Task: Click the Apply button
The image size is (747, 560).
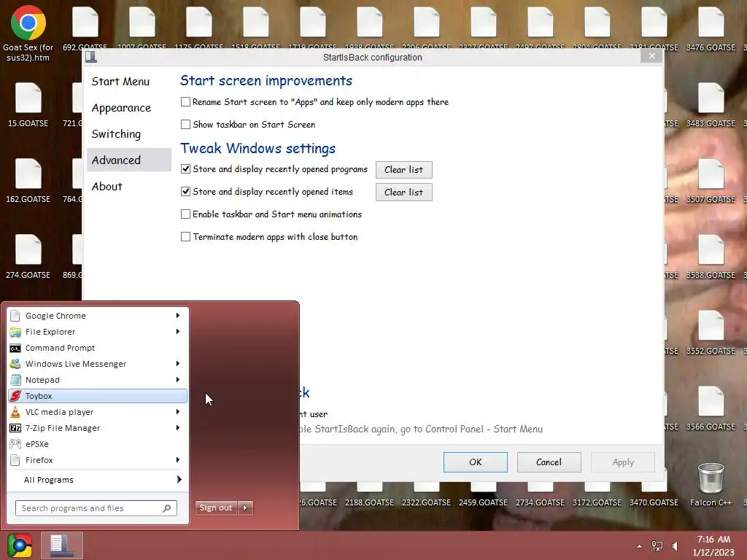Action: point(623,462)
